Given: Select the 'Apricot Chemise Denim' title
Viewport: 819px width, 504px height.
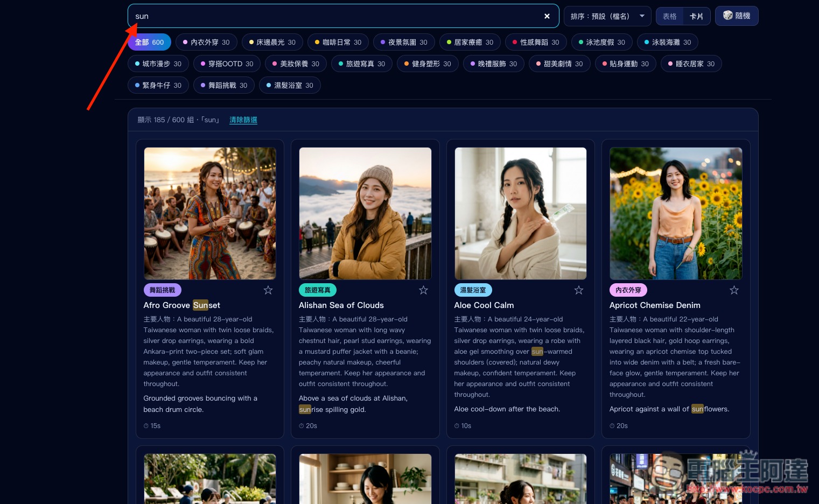Looking at the screenshot, I should [x=655, y=305].
